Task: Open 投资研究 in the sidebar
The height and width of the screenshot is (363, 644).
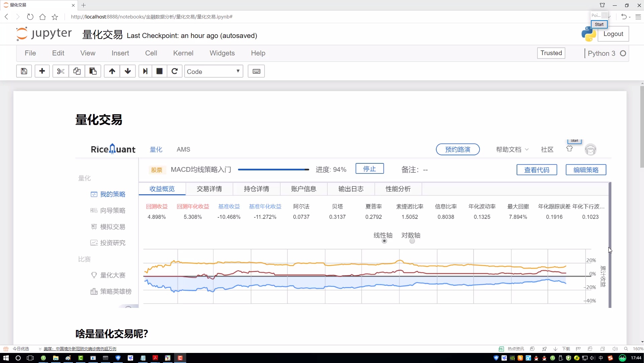Action: click(108, 243)
